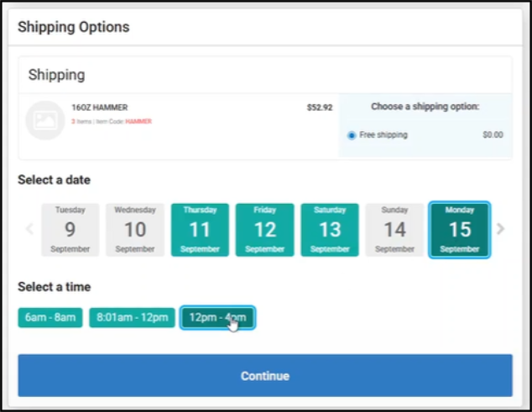Select Tuesday September 9 date
This screenshot has height=412, width=532.
(x=70, y=230)
